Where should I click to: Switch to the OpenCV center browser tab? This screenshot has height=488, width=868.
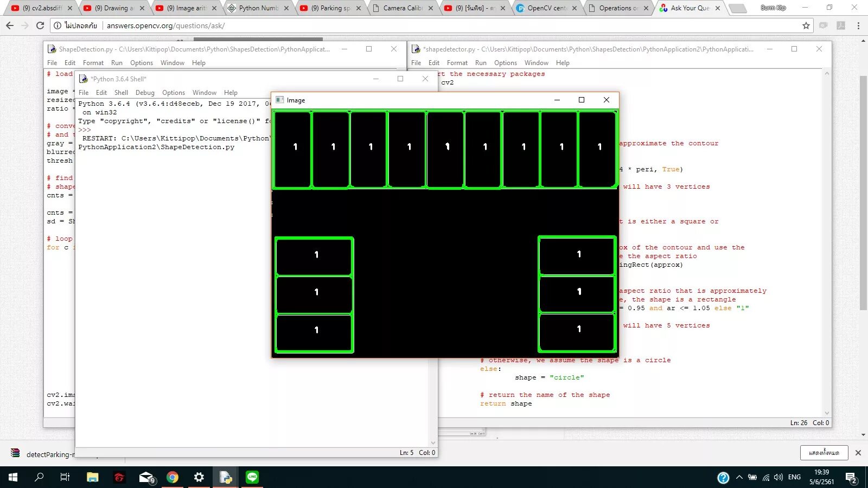pyautogui.click(x=547, y=8)
